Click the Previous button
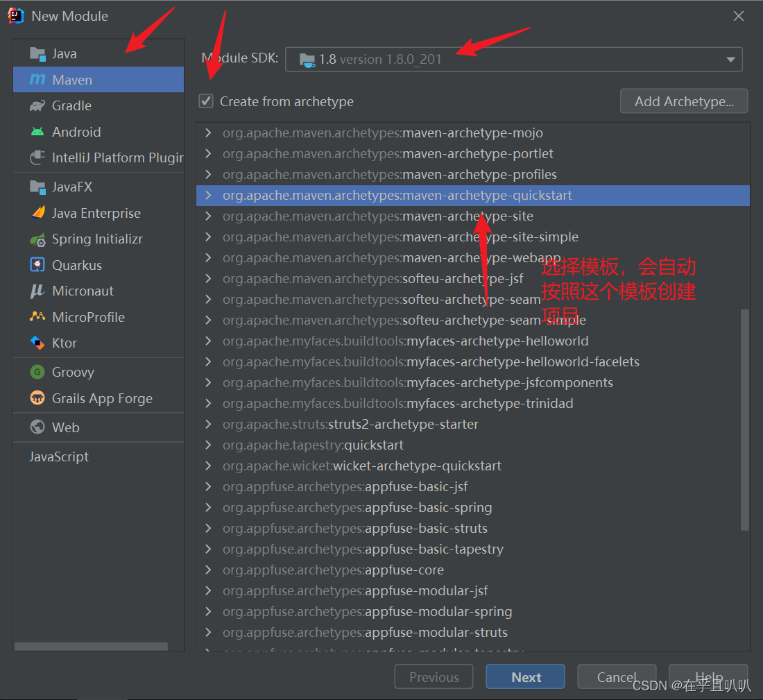Image resolution: width=763 pixels, height=700 pixels. [434, 676]
